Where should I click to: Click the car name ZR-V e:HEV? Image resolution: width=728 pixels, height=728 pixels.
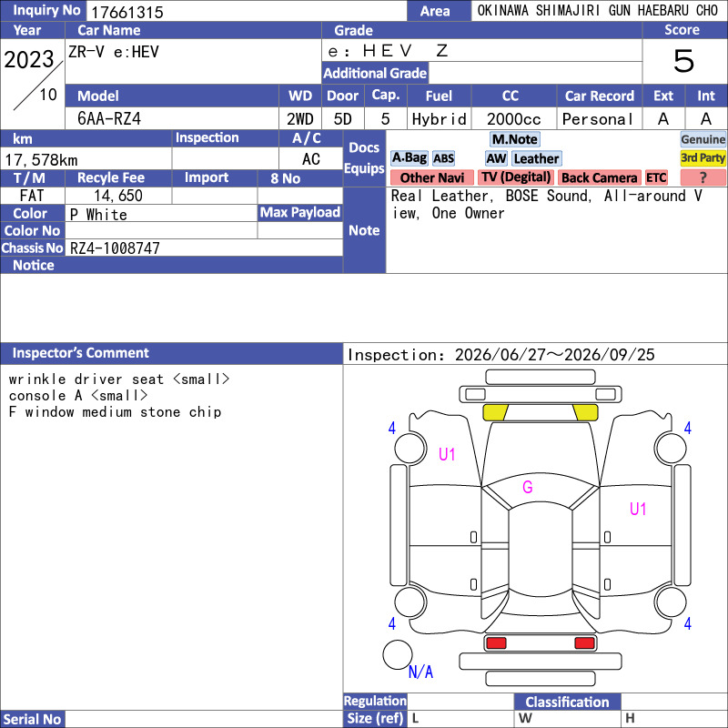point(114,52)
